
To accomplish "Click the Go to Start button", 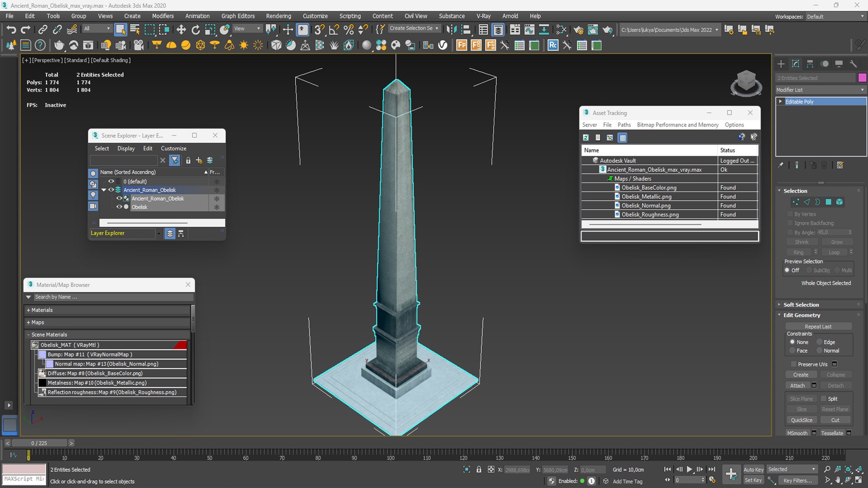I will coord(667,469).
